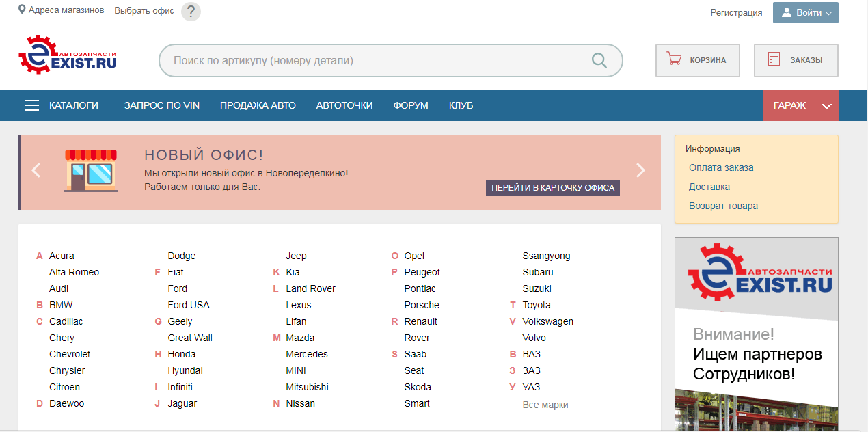Select the Alfa Romeo brand

click(74, 272)
